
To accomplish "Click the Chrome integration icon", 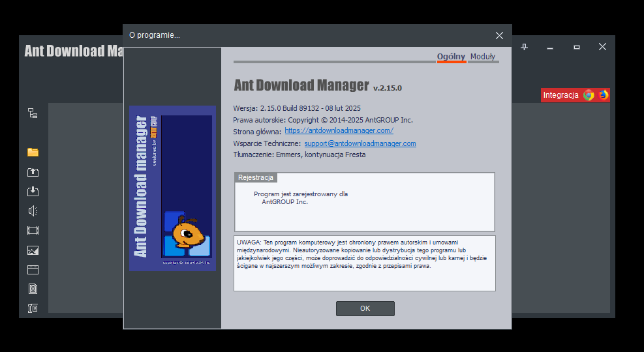I will click(x=589, y=95).
